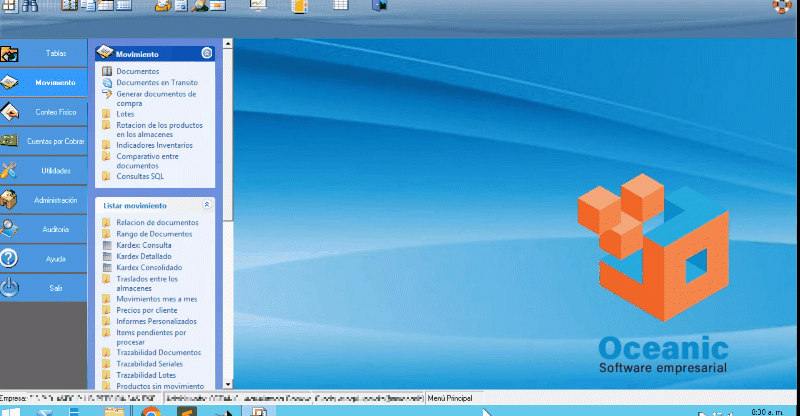Click the Chrome icon in the taskbar

pos(150,411)
